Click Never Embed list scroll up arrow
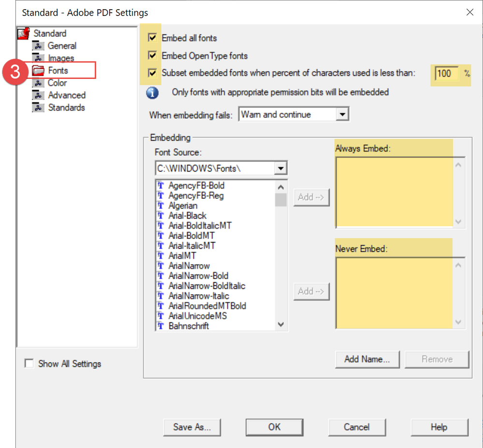This screenshot has width=483, height=448. [x=458, y=265]
